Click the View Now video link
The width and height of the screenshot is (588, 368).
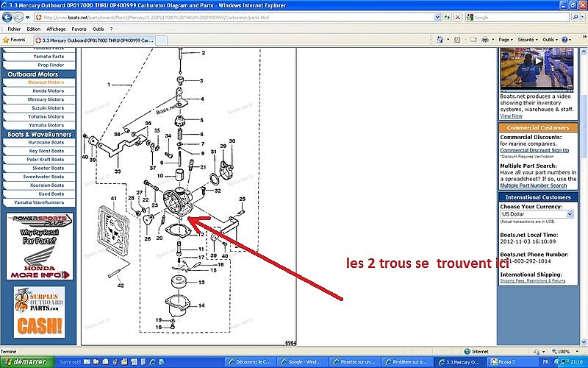(x=511, y=116)
